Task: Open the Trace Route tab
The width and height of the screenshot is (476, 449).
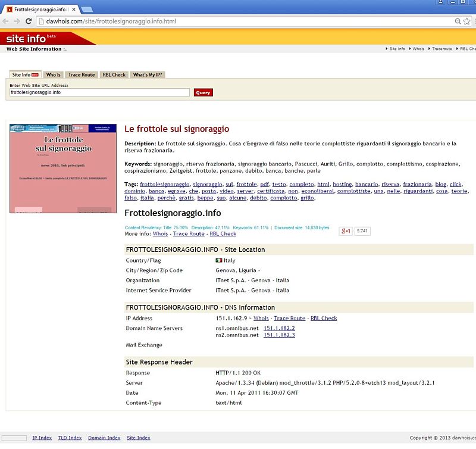Action: 81,75
